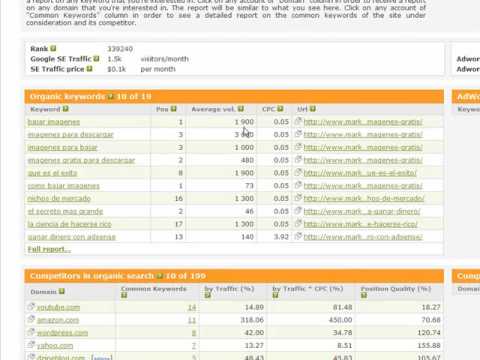
Task: Open URL link in ganar dinero con adsense row
Action: tap(363, 237)
